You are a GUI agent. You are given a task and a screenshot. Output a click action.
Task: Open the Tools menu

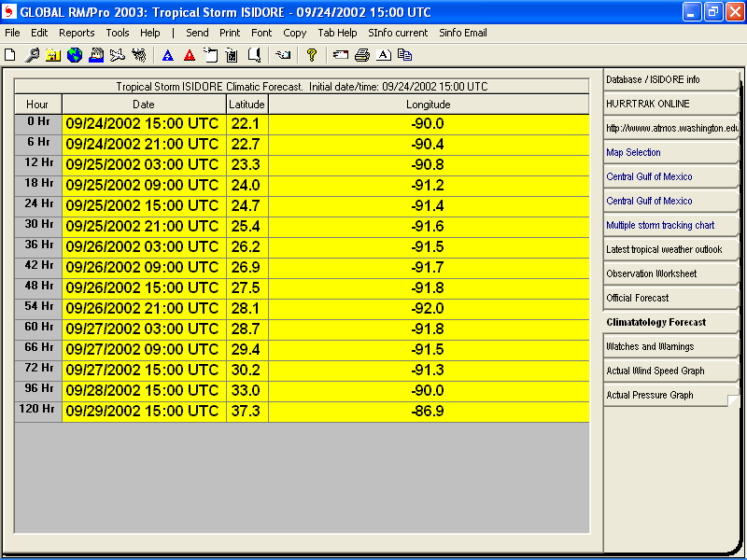pyautogui.click(x=118, y=33)
